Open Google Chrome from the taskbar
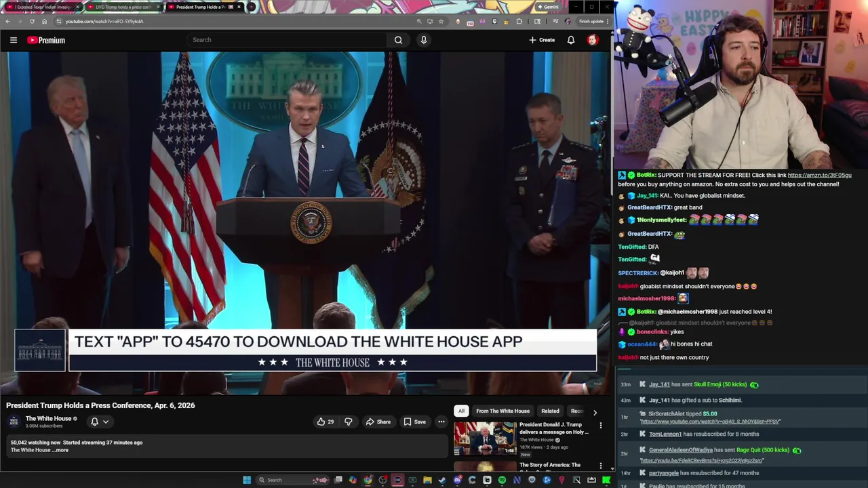The image size is (868, 488). [x=368, y=480]
